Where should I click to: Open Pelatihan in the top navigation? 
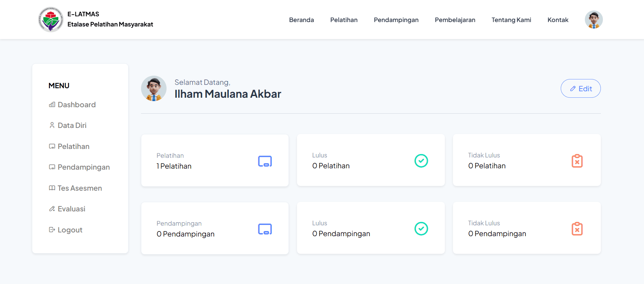pos(344,20)
